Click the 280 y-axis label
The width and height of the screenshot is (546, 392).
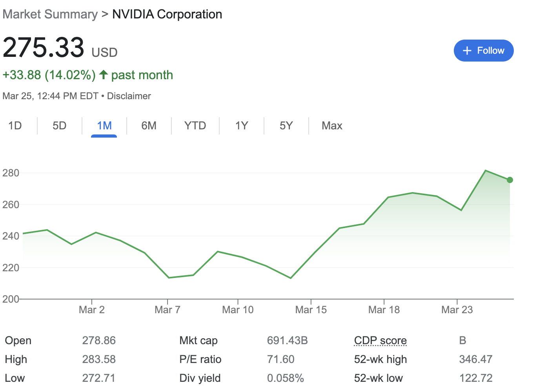[11, 173]
